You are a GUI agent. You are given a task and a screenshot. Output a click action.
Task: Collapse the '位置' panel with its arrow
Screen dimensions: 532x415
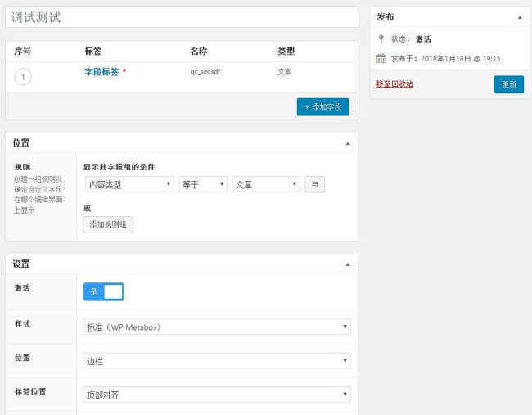[348, 143]
